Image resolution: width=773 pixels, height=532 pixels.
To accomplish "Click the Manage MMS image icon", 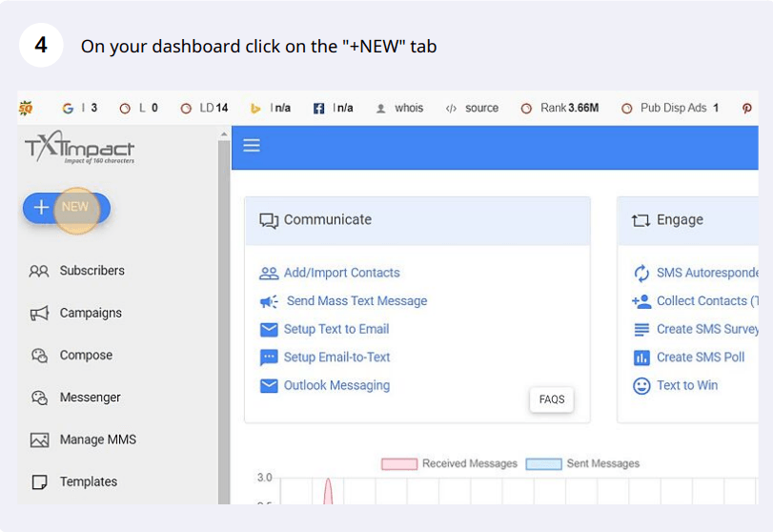I will [x=39, y=440].
